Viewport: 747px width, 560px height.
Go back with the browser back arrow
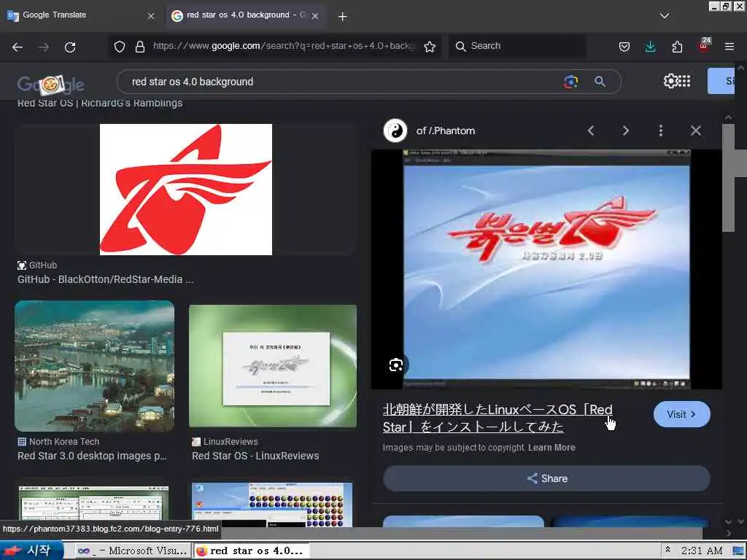click(x=18, y=47)
